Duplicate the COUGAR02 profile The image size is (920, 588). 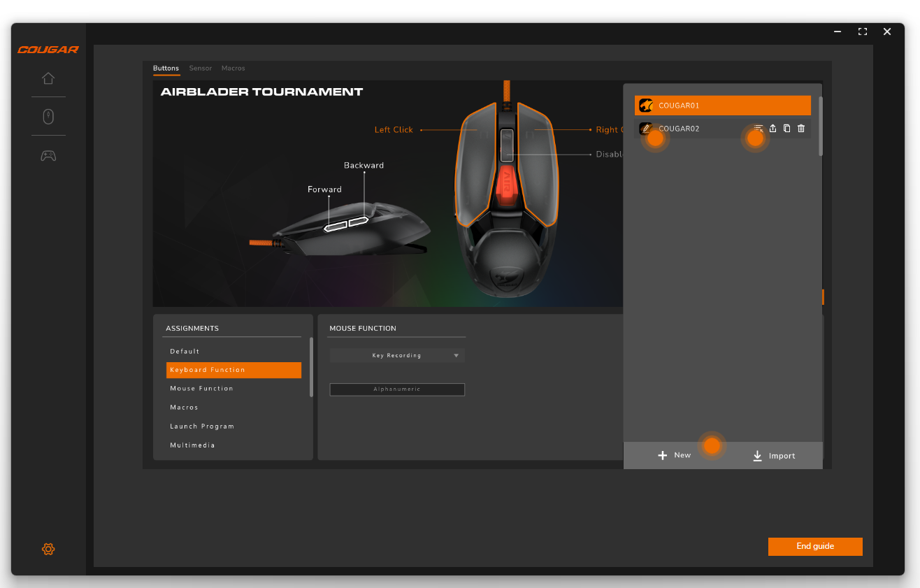click(787, 129)
